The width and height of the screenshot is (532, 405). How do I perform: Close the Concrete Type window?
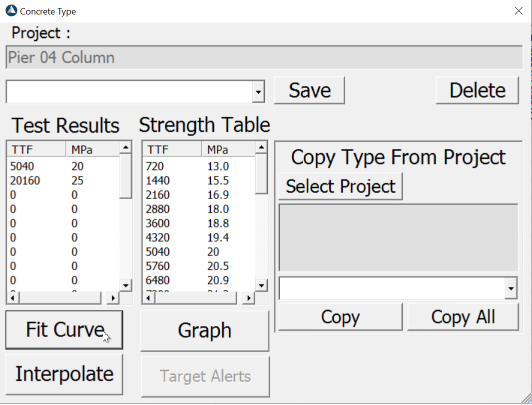click(519, 11)
